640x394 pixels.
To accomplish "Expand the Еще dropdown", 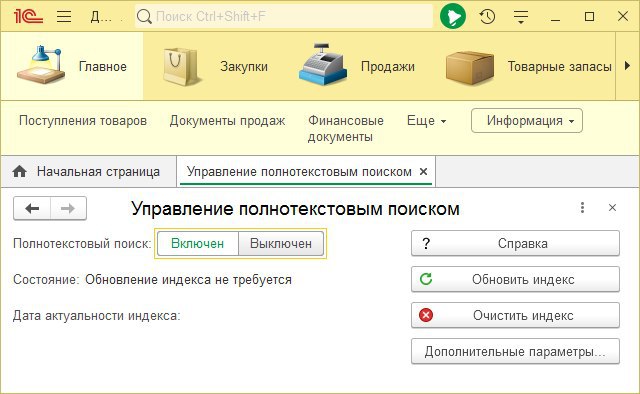I will (427, 120).
